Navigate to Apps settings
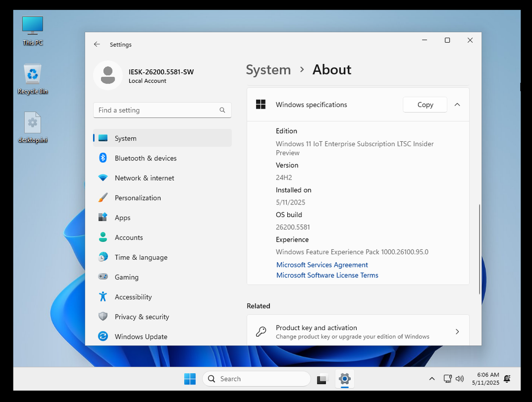This screenshot has height=402, width=532. (x=162, y=217)
